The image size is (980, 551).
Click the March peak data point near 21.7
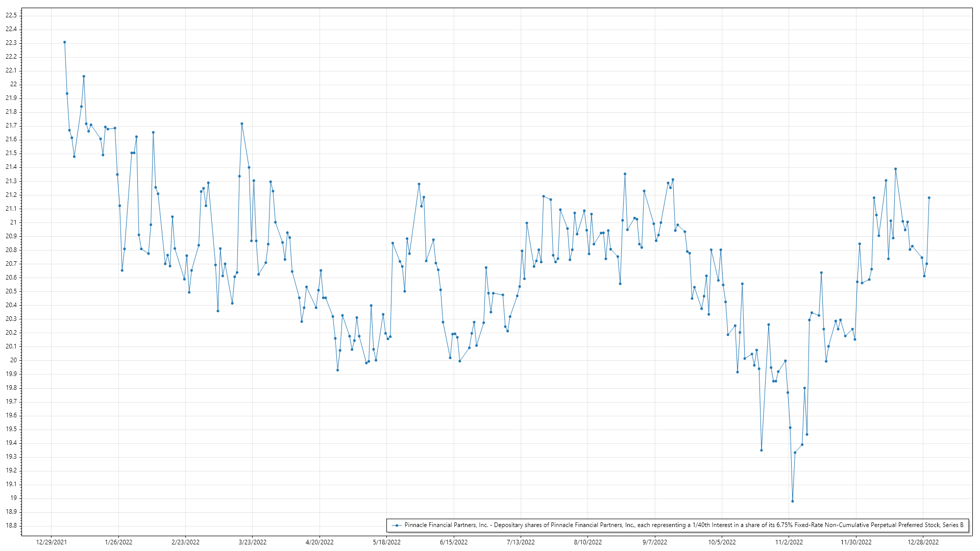pos(242,123)
